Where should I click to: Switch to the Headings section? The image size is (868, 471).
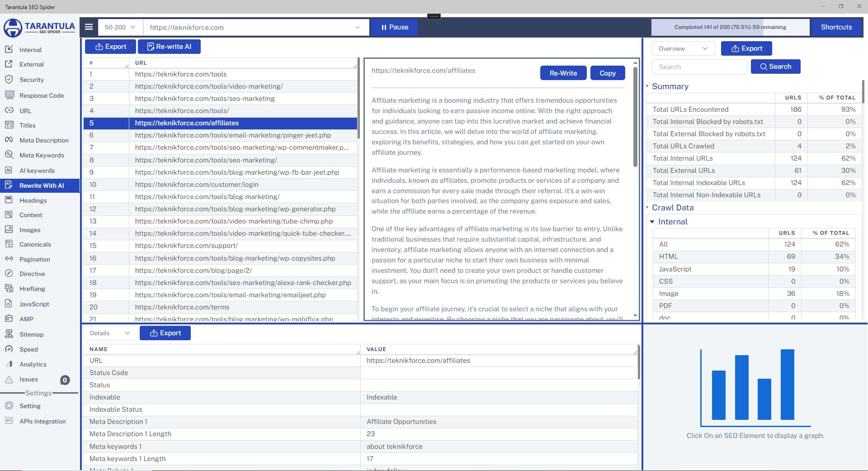pos(33,200)
